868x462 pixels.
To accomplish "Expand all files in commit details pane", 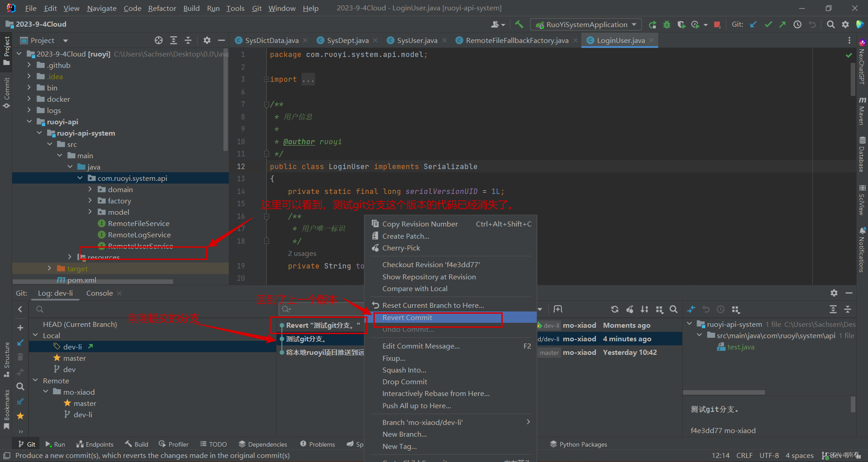I will click(833, 309).
